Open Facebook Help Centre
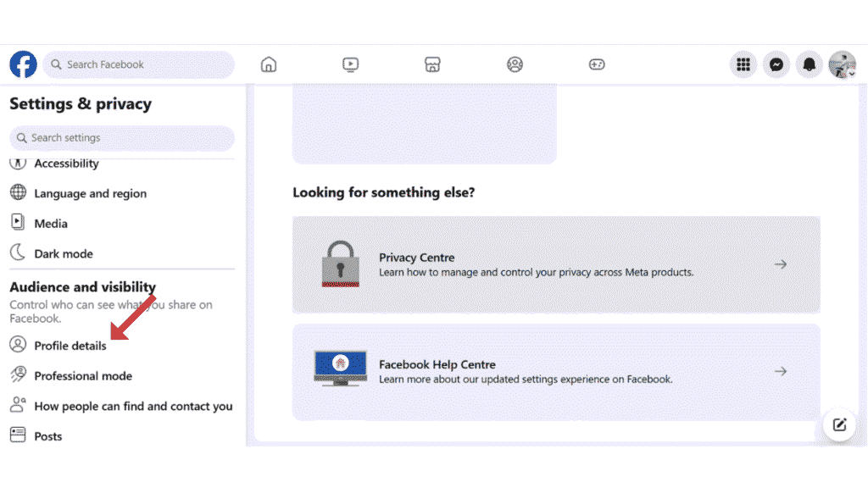The image size is (868, 488). coord(556,373)
